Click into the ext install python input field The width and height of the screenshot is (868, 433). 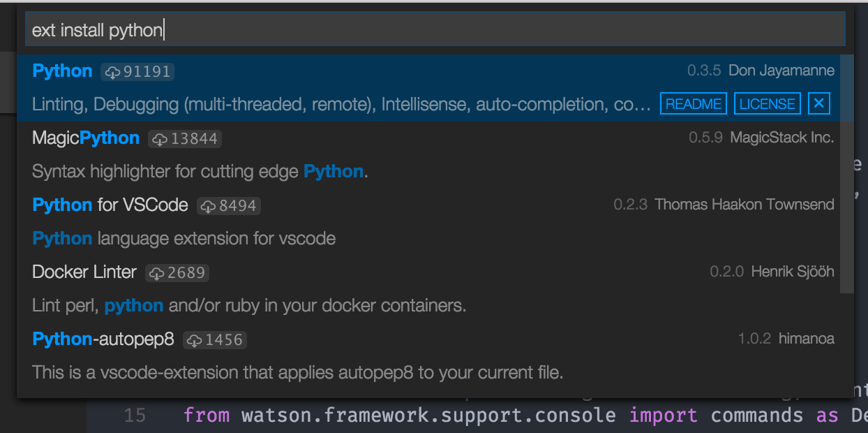click(x=434, y=29)
